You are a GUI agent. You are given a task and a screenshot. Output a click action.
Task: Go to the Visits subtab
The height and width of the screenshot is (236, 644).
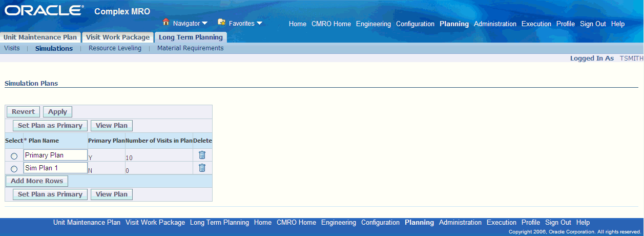click(x=12, y=48)
